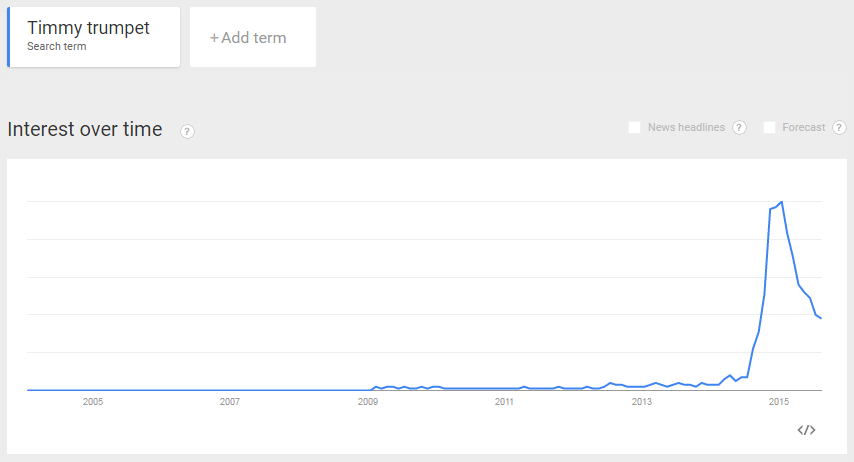Screen dimensions: 854x462
Task: Click the Search term subtitle text
Action: point(57,46)
